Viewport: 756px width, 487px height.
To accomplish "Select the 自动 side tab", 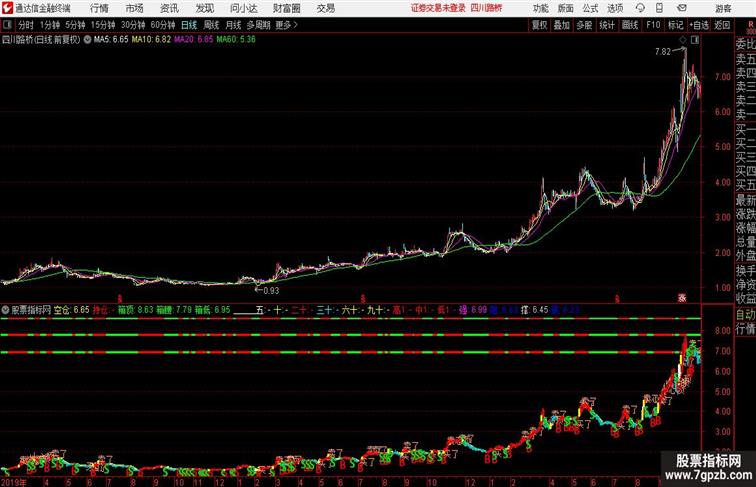I will [x=745, y=314].
